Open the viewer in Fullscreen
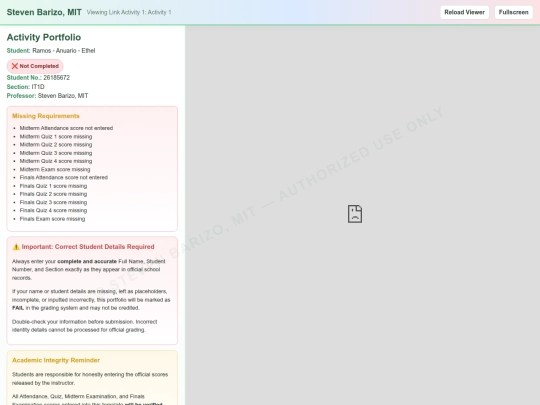This screenshot has width=540, height=405. tap(513, 12)
